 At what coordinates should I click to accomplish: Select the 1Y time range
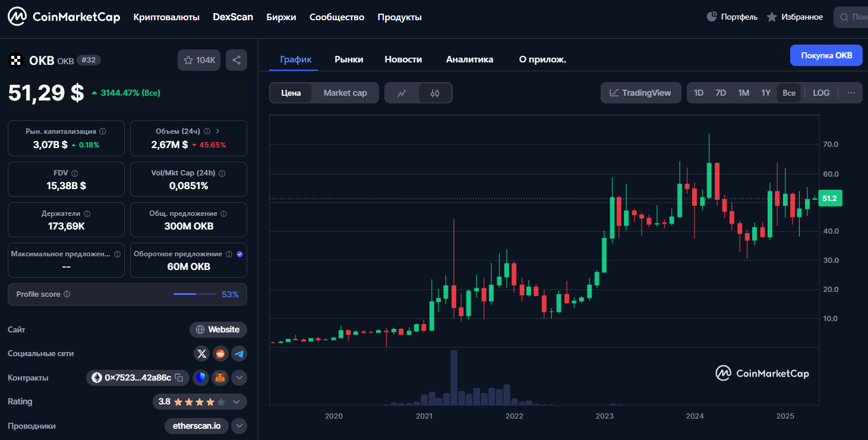(766, 93)
